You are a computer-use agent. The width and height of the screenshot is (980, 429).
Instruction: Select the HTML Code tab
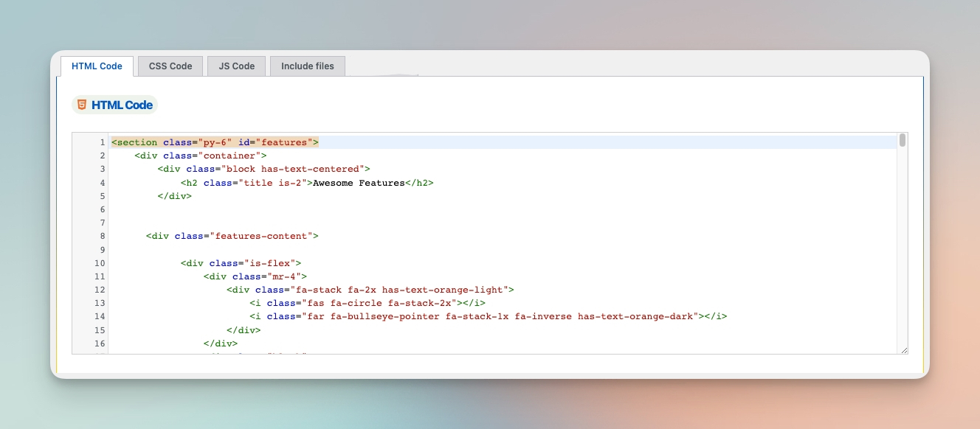(97, 66)
